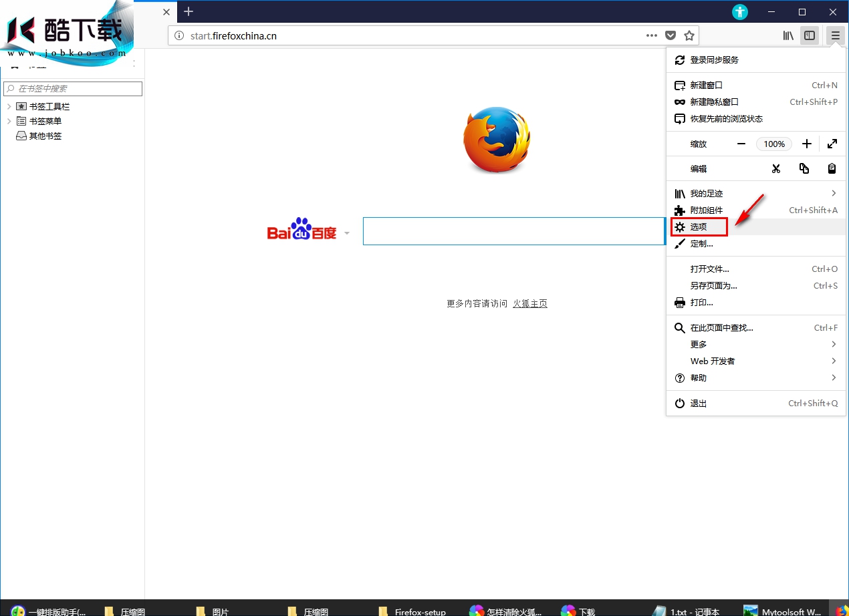Focus the 在书签中搜索 bookmark search box
Screen dimensions: 849x616
tap(73, 88)
